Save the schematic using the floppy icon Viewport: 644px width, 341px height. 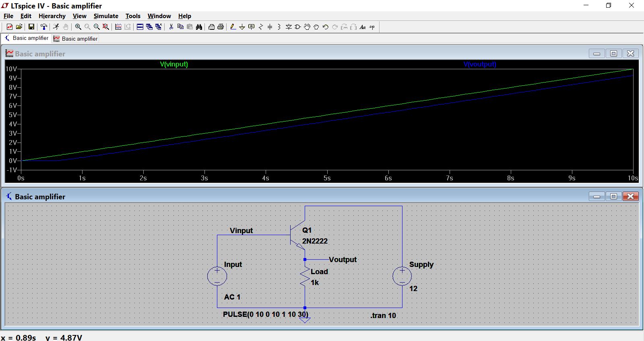[31, 27]
